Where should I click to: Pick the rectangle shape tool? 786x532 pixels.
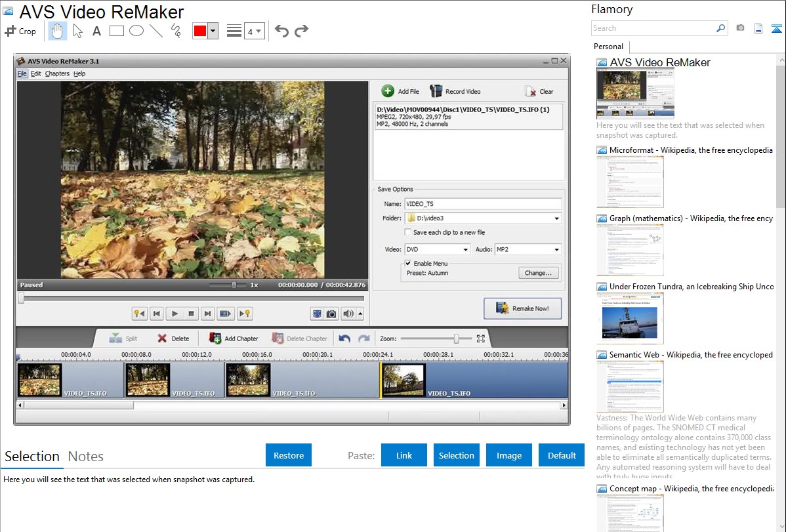[116, 31]
